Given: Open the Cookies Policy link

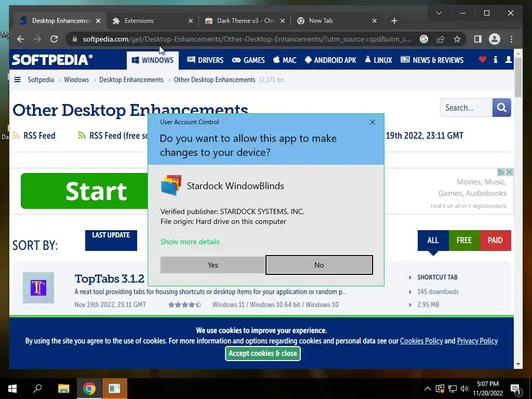Looking at the screenshot, I should pyautogui.click(x=421, y=341).
